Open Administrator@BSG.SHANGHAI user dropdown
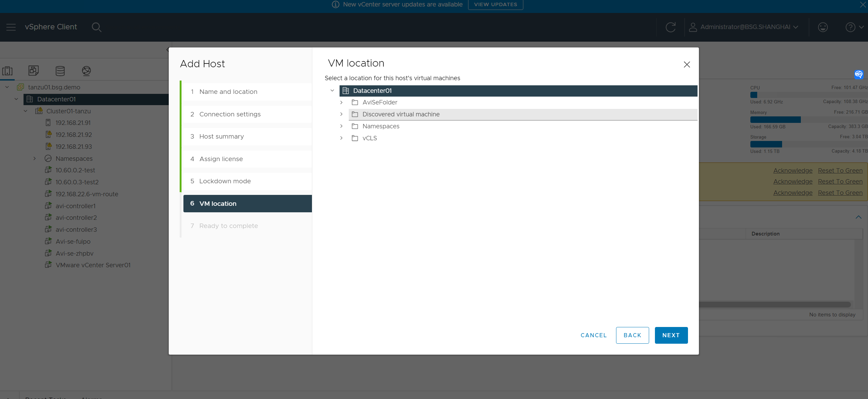Viewport: 868px width, 399px height. pyautogui.click(x=744, y=27)
